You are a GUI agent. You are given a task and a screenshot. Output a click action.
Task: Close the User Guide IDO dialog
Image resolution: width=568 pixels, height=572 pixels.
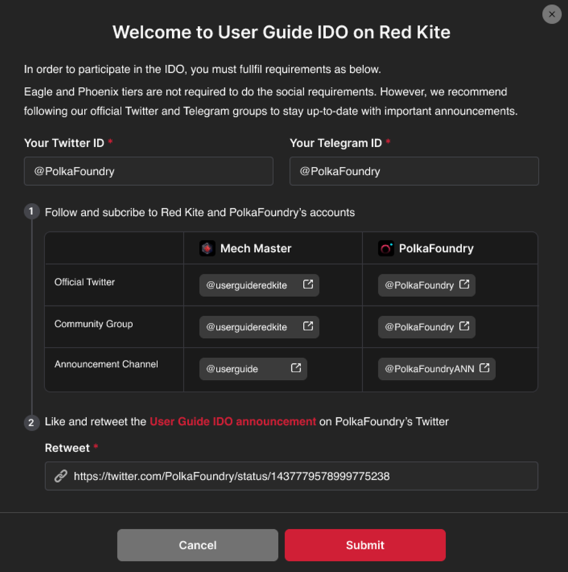click(x=552, y=14)
